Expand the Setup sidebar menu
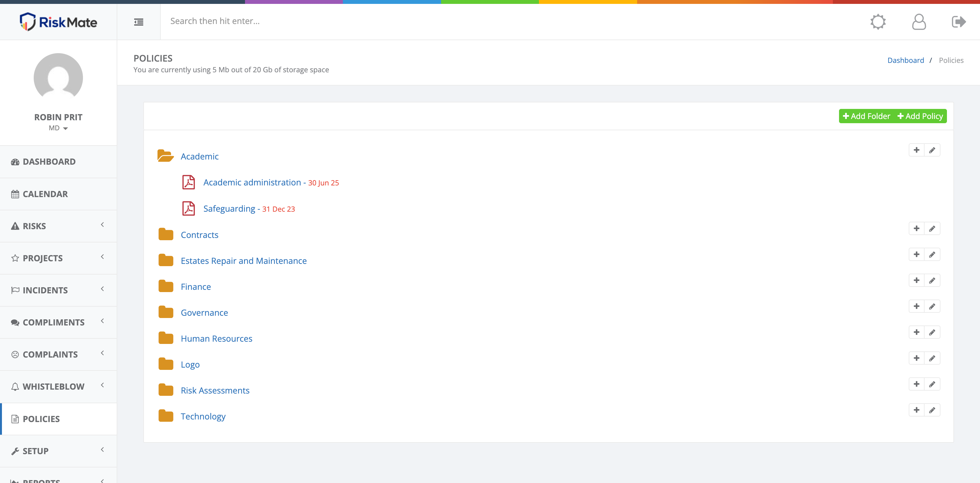The height and width of the screenshot is (483, 980). click(58, 451)
